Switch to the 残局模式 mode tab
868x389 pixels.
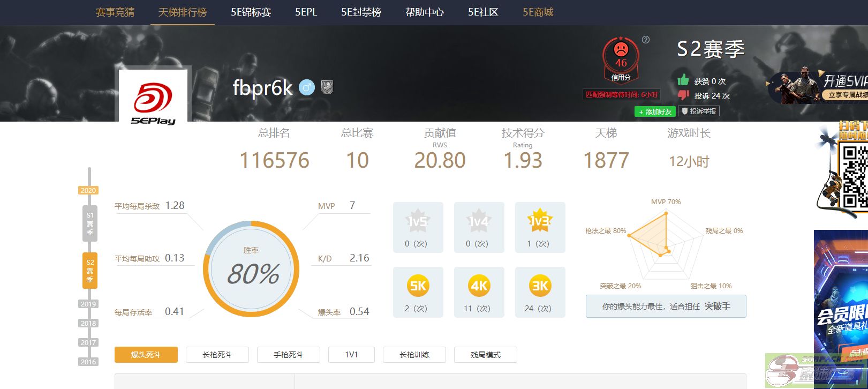[x=486, y=355]
